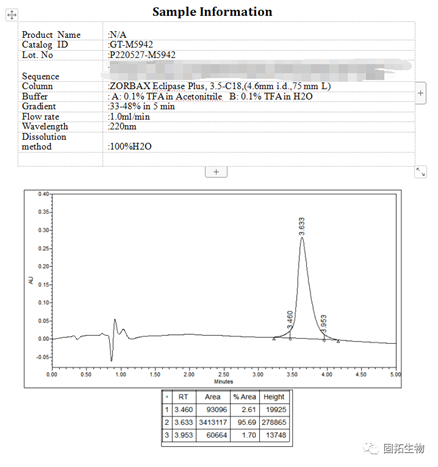Click the RT column header
438x467 pixels.
pyautogui.click(x=184, y=397)
